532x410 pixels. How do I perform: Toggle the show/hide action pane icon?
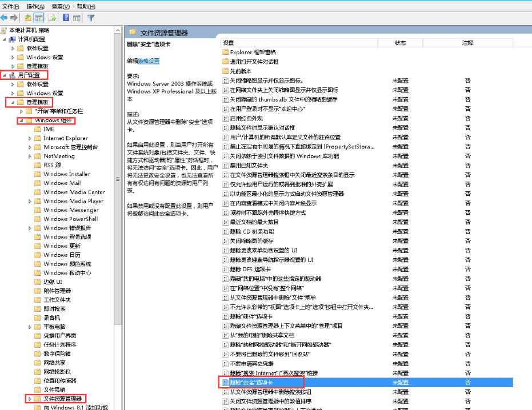click(x=77, y=18)
